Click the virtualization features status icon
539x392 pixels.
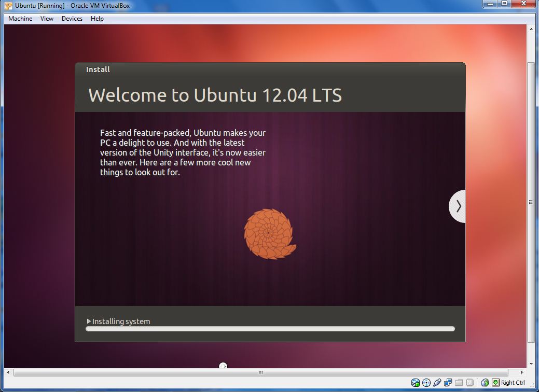click(x=469, y=383)
